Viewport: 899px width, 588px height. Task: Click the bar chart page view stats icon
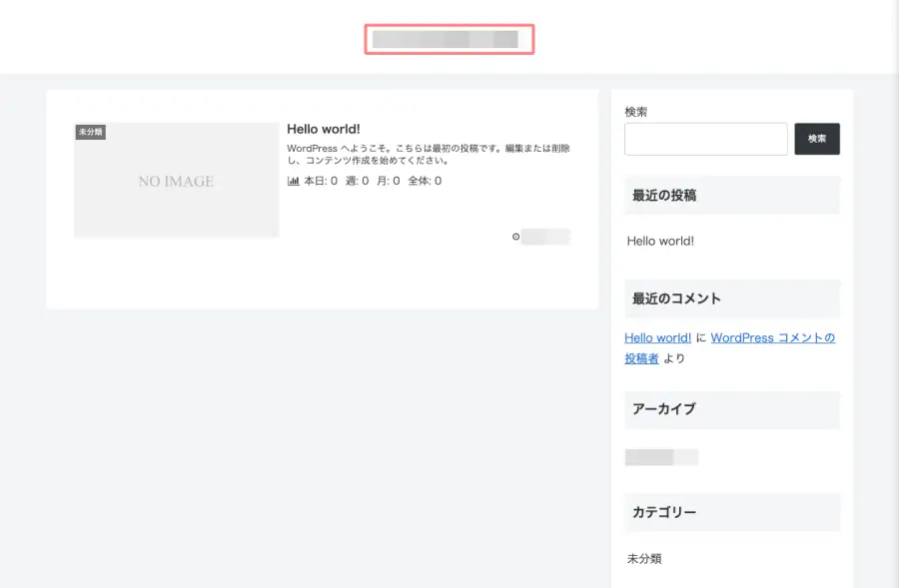pos(292,181)
